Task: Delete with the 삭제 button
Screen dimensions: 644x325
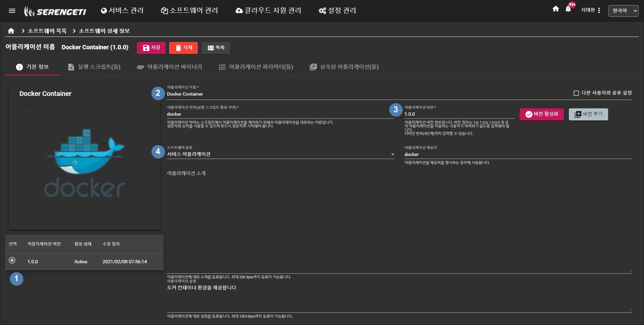Action: pyautogui.click(x=183, y=48)
